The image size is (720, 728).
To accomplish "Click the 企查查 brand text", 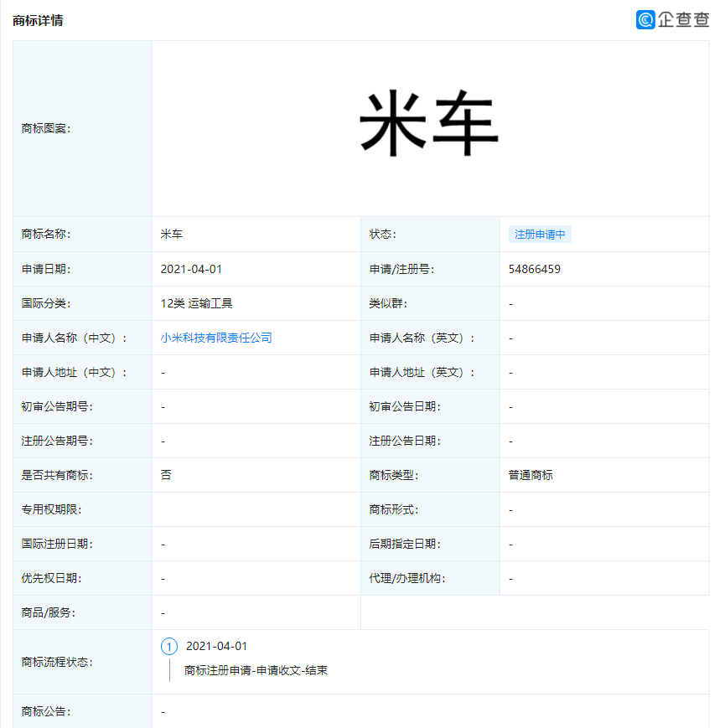I will (683, 20).
